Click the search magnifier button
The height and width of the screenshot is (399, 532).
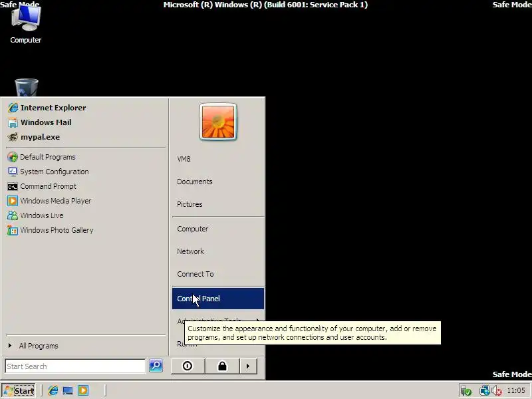[156, 366]
